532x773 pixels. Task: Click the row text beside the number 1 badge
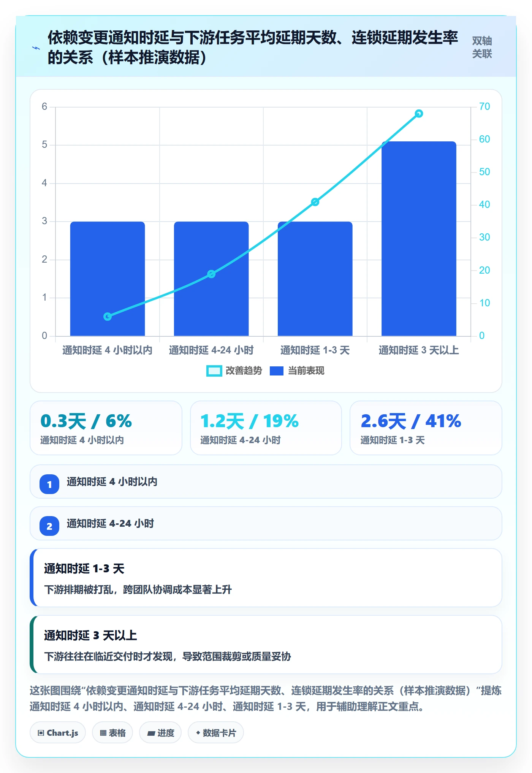click(x=112, y=482)
